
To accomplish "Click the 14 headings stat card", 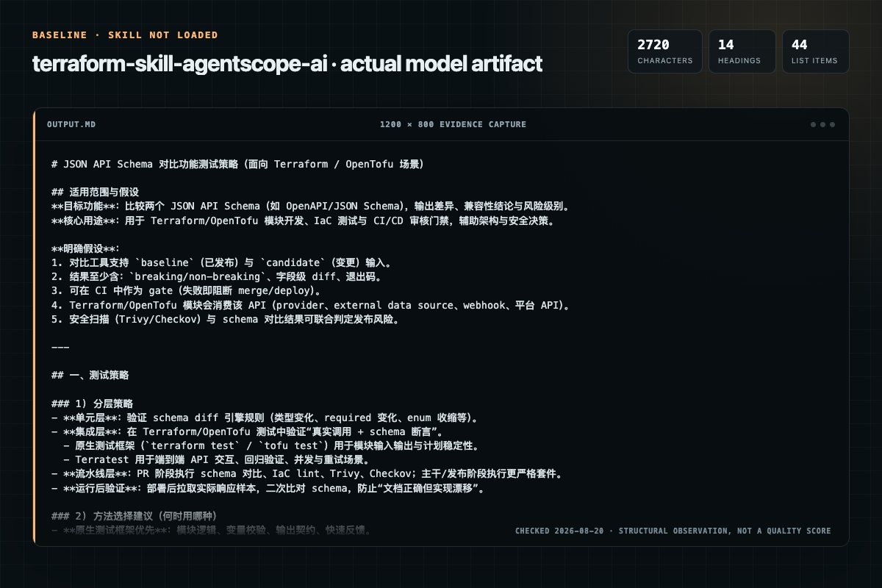I will click(x=742, y=51).
